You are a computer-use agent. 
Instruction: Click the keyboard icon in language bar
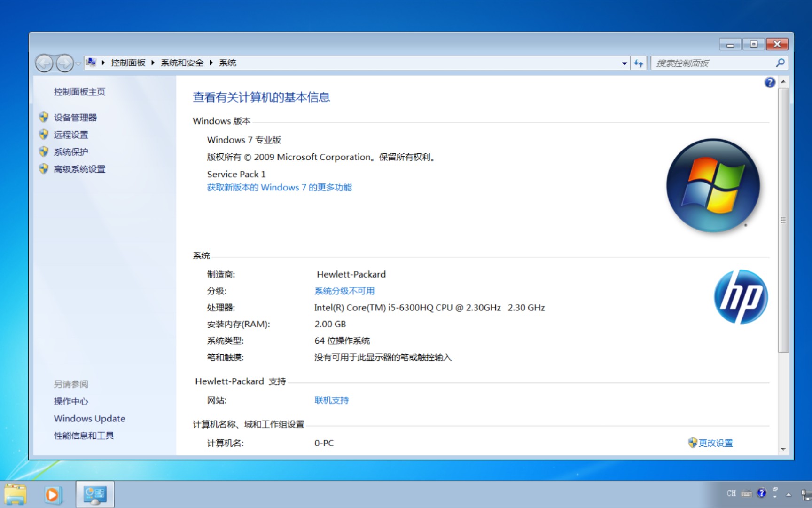(746, 493)
